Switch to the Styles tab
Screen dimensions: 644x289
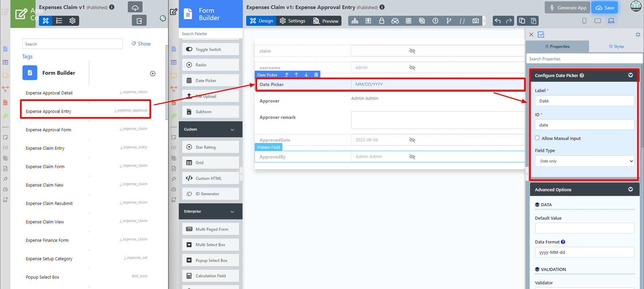pyautogui.click(x=616, y=47)
